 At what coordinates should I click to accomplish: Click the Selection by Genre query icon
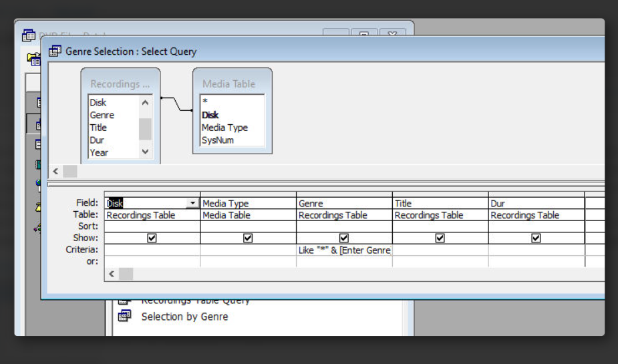[x=124, y=316]
